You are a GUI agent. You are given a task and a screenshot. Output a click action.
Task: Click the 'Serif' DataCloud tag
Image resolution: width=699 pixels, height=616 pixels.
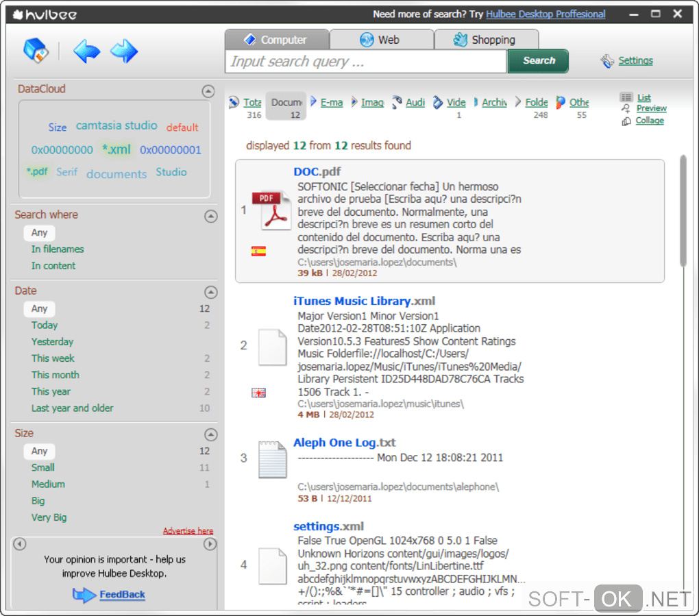click(x=67, y=172)
